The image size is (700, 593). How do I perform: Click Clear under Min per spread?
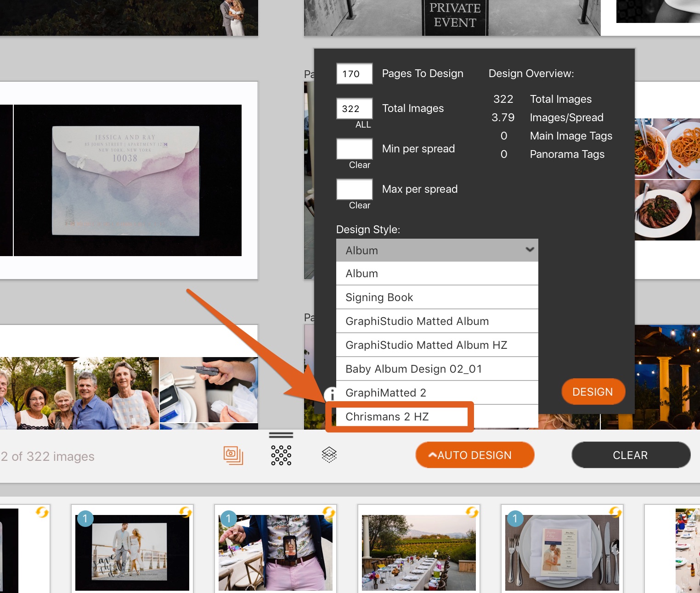(x=359, y=165)
